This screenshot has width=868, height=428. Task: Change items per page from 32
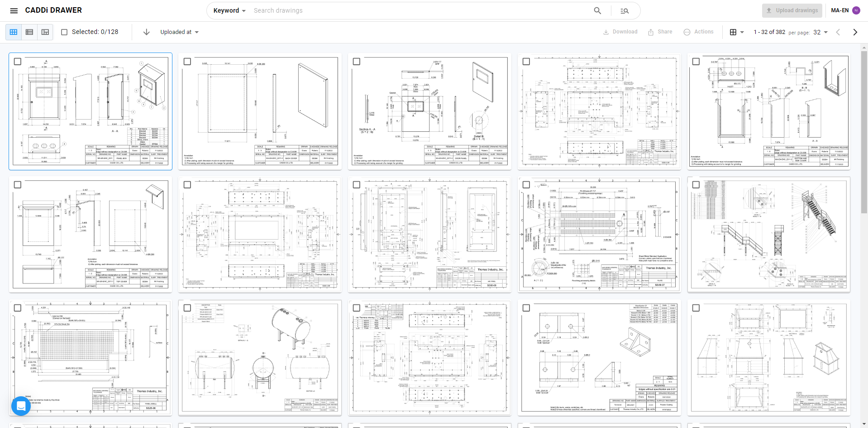point(819,32)
